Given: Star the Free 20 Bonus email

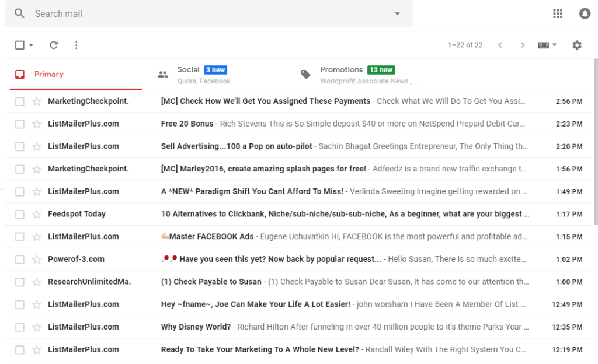Looking at the screenshot, I should point(37,124).
